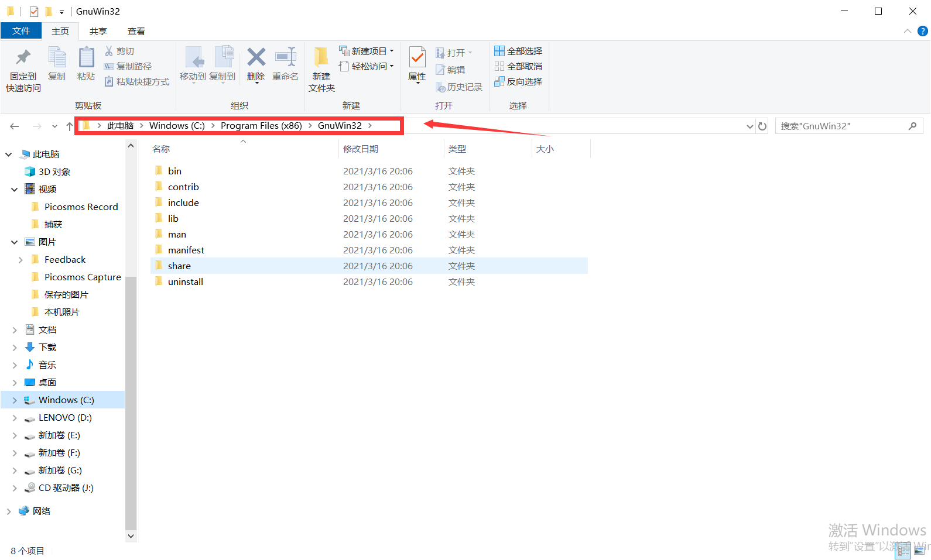This screenshot has height=560, width=931.
Task: Click the Rename (重命名) icon
Action: 286,57
